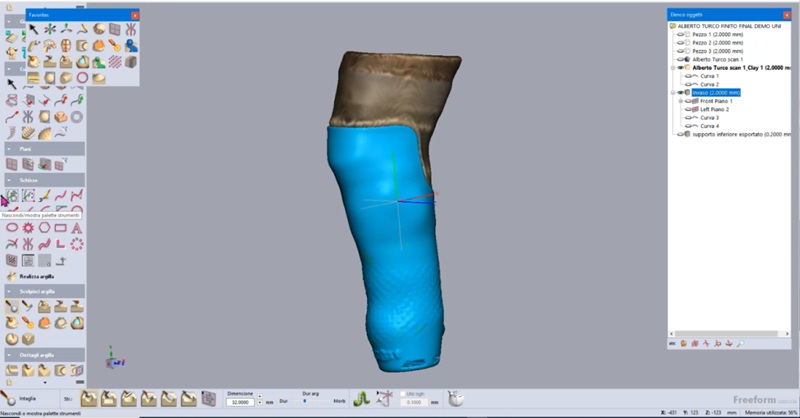Screen dimensions: 800x418
Task: Enable the Util righ checkbox
Action: 403,394
